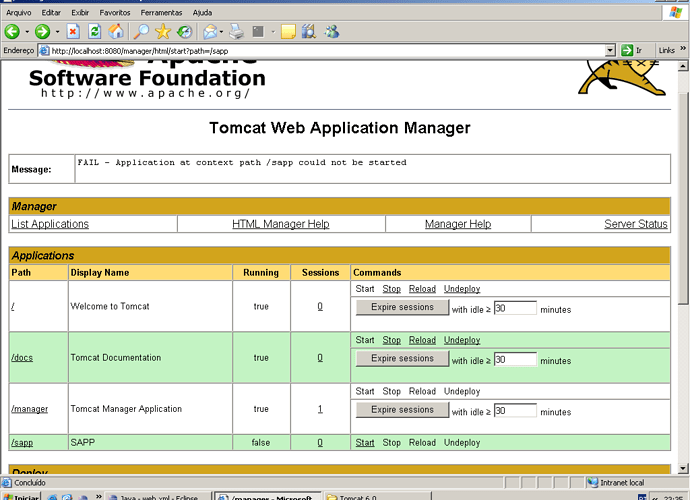Open the Edit button dropdown arrow
This screenshot has width=690, height=500.
[x=273, y=32]
